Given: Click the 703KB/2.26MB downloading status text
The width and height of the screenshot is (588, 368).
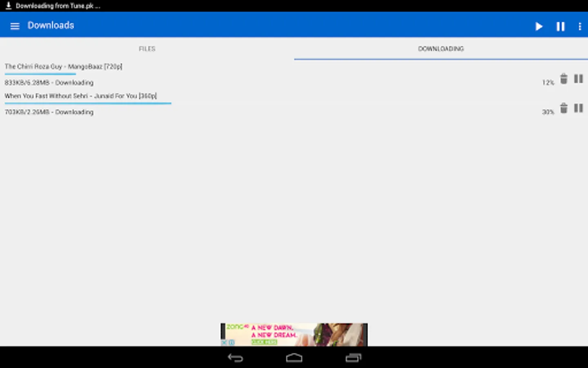Looking at the screenshot, I should coord(49,112).
